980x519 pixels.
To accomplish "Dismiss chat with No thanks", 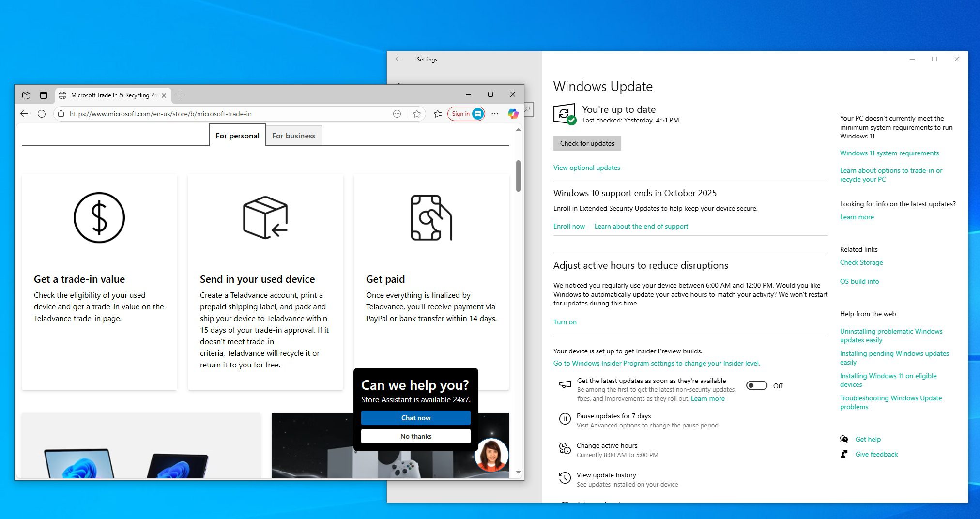I will pyautogui.click(x=415, y=436).
